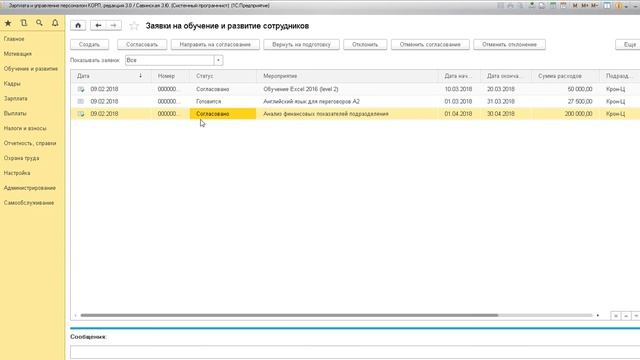This screenshot has width=640, height=360.
Task: Click the 50 000,00 expense amount cell
Action: [565, 89]
